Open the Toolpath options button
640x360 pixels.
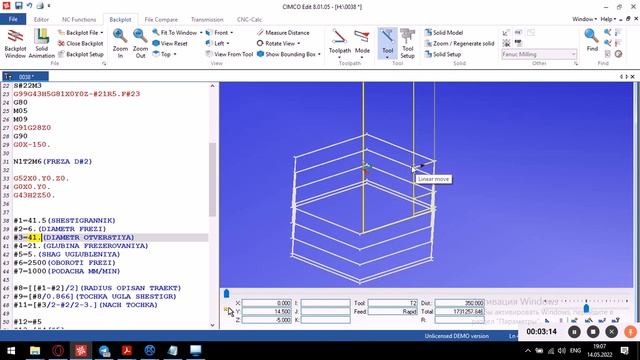tap(340, 43)
